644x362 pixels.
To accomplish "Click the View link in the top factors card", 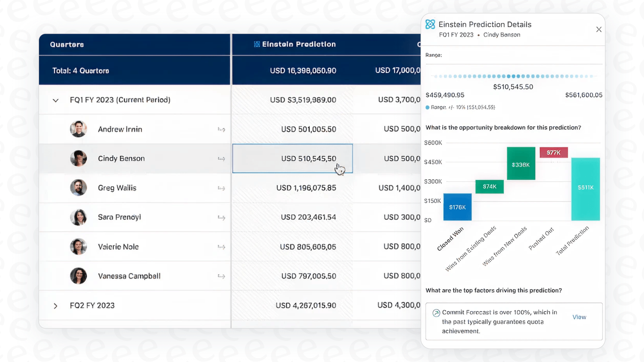I will (579, 317).
